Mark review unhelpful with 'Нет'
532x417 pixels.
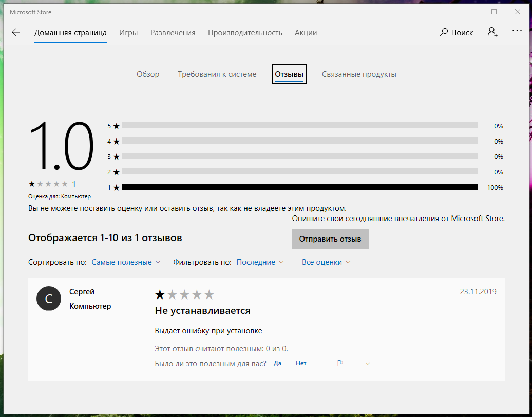pyautogui.click(x=301, y=363)
